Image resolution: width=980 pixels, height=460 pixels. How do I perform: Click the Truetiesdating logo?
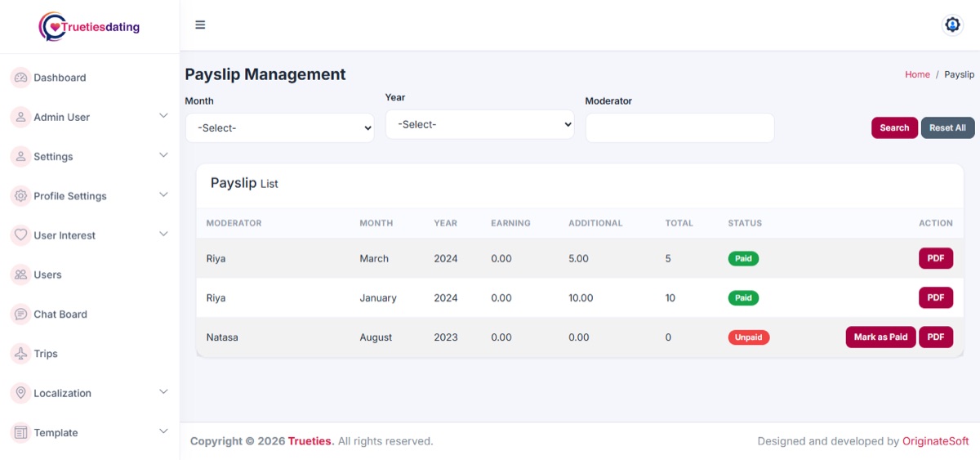(x=89, y=26)
